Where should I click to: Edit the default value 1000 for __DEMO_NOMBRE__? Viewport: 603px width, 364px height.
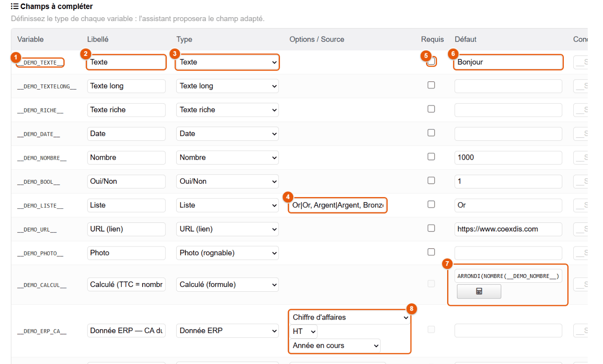point(508,157)
